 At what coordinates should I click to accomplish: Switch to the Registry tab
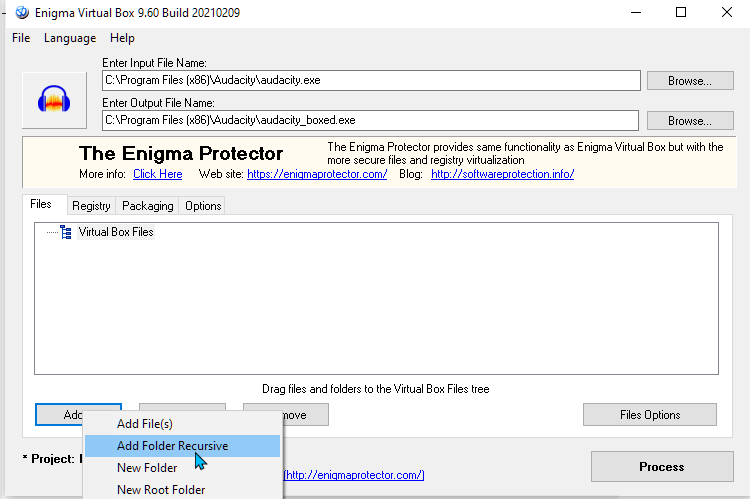click(x=91, y=206)
